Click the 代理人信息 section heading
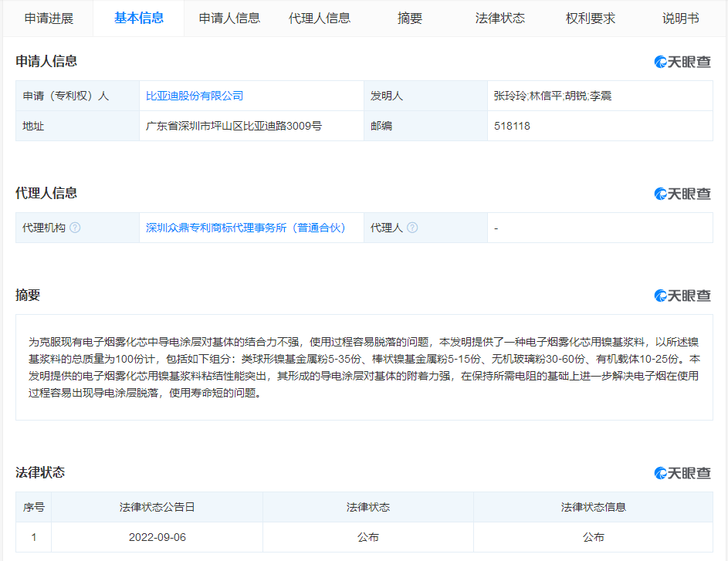 [46, 193]
